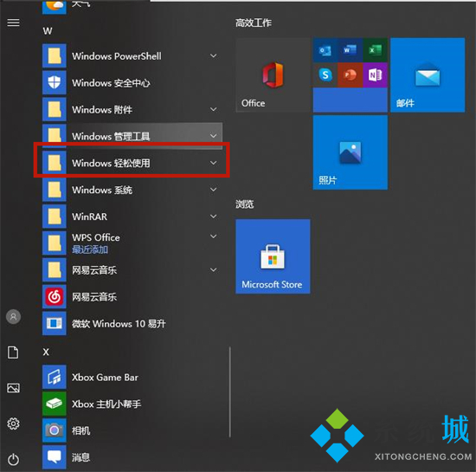The height and width of the screenshot is (472, 476).
Task: Expand the WinRAR folder chevron
Action: click(214, 217)
